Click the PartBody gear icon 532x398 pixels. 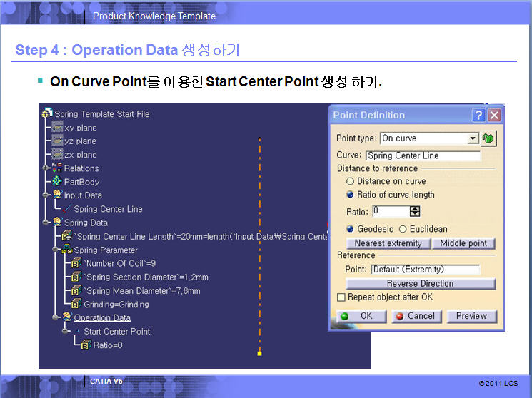click(57, 181)
